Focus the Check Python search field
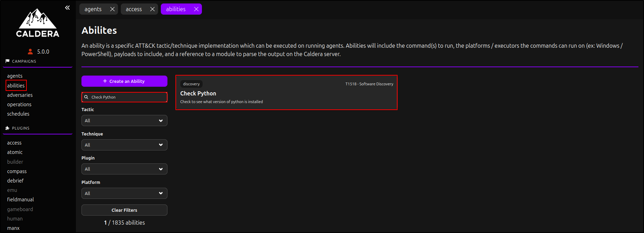The image size is (644, 233). point(127,97)
